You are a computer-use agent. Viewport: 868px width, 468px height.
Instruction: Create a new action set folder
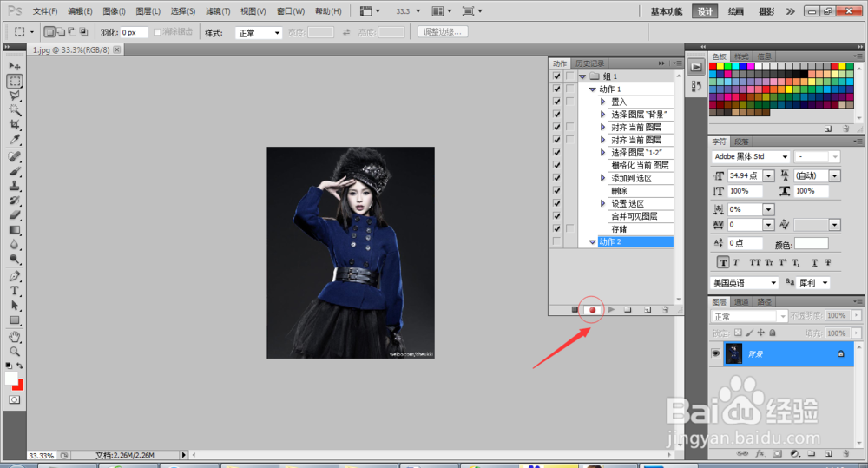point(628,310)
